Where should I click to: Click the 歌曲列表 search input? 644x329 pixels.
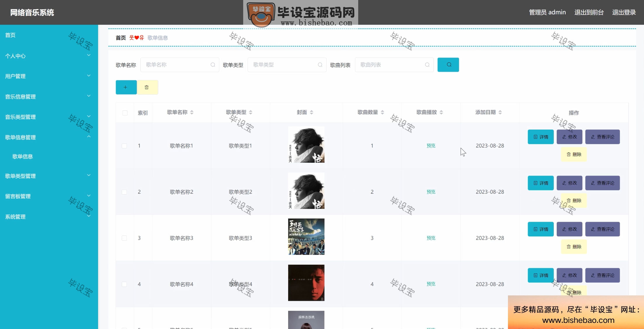click(394, 65)
